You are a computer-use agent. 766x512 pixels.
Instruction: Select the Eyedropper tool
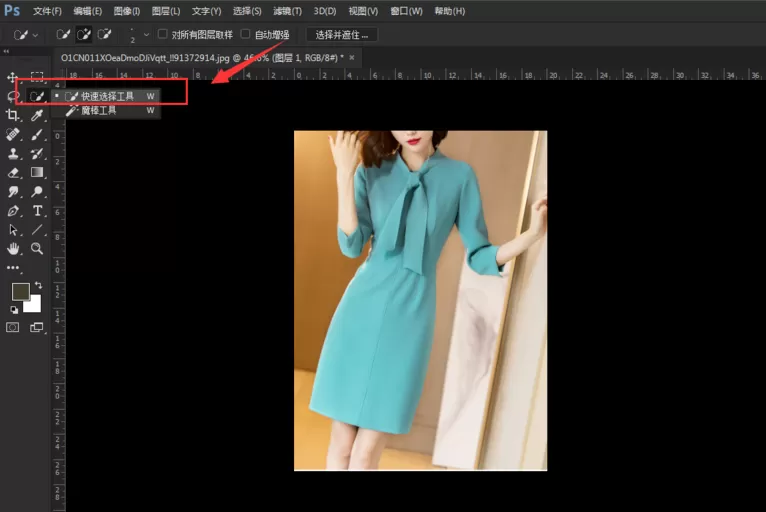[37, 115]
